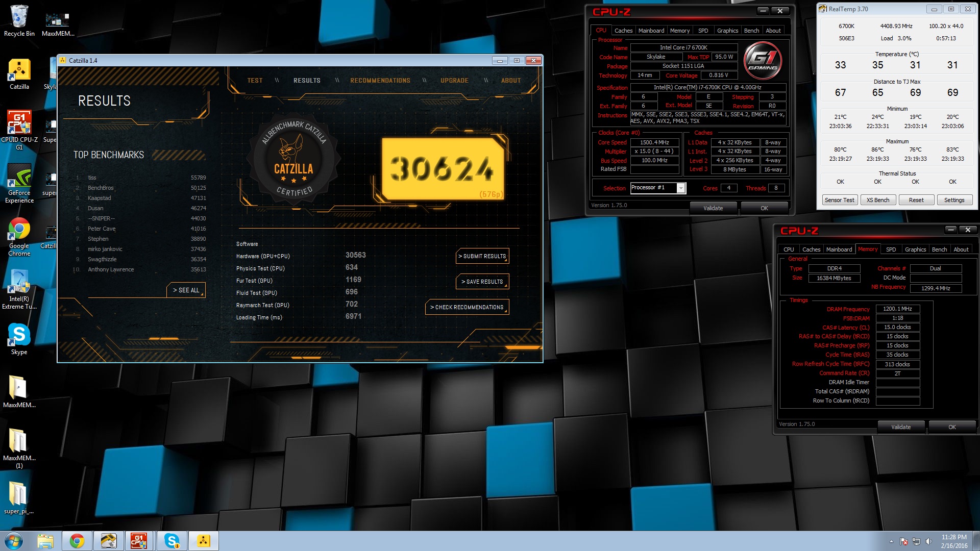Open the Processor #1 selection dropdown

coord(658,188)
